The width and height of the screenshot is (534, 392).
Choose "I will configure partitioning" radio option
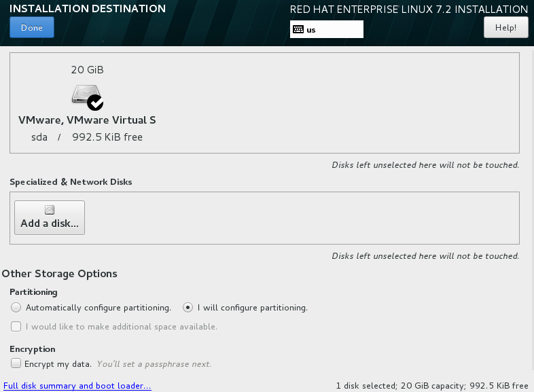coord(188,308)
